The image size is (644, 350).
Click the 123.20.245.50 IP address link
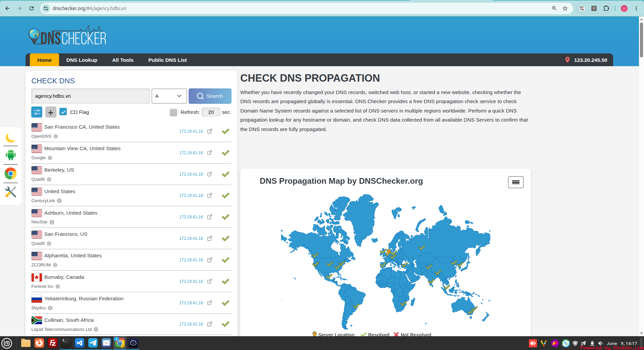[591, 60]
